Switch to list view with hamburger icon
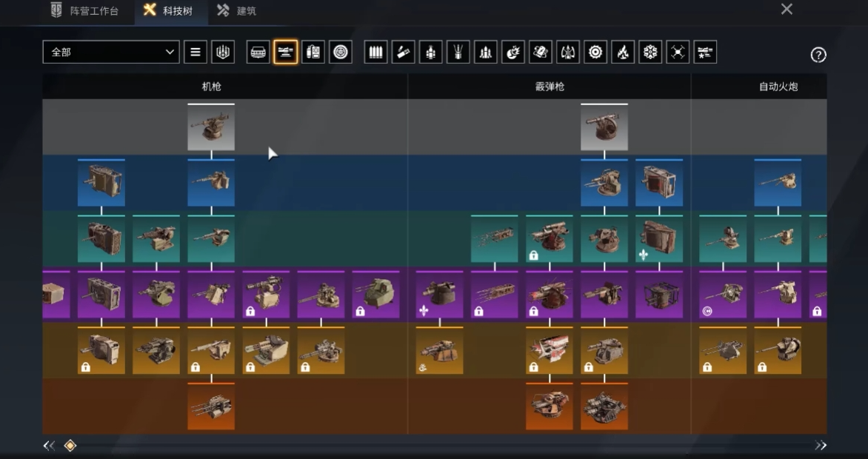This screenshot has width=868, height=459. [196, 52]
